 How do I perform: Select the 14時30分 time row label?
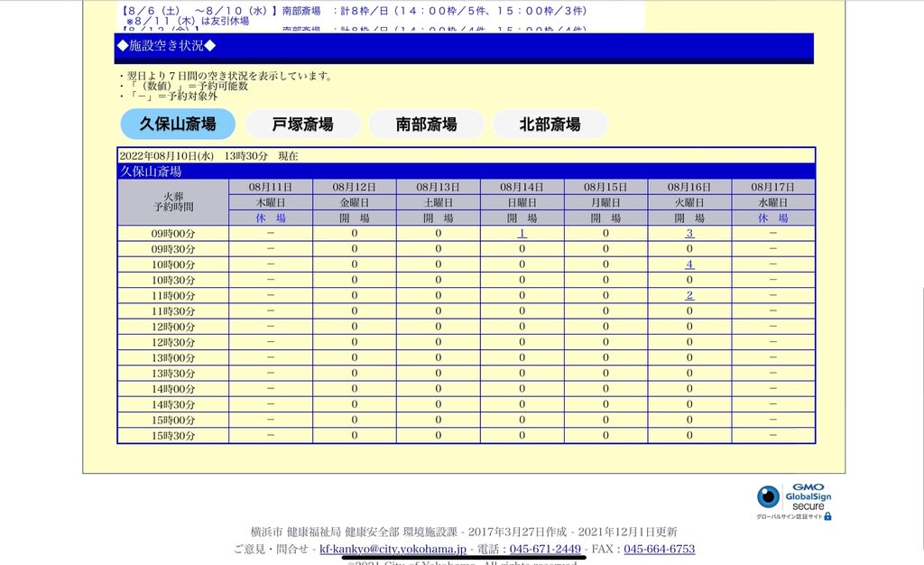(x=173, y=404)
